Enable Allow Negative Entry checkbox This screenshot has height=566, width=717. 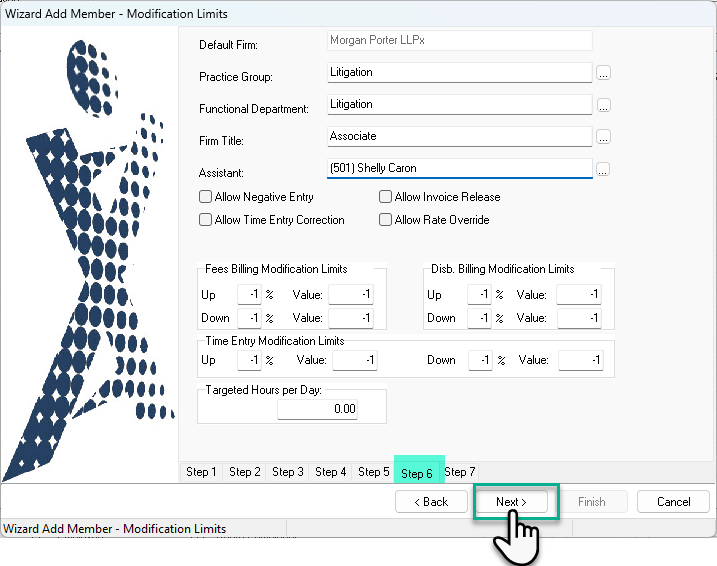click(205, 197)
